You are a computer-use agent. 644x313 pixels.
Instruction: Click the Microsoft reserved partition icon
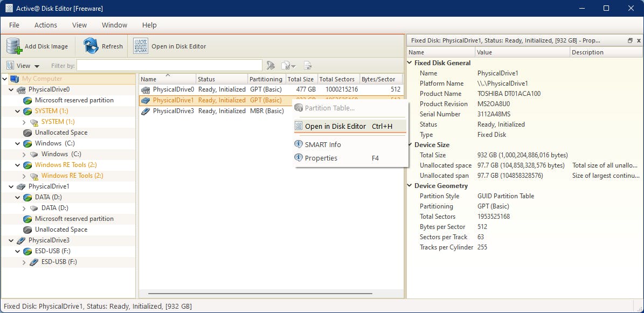(x=27, y=100)
